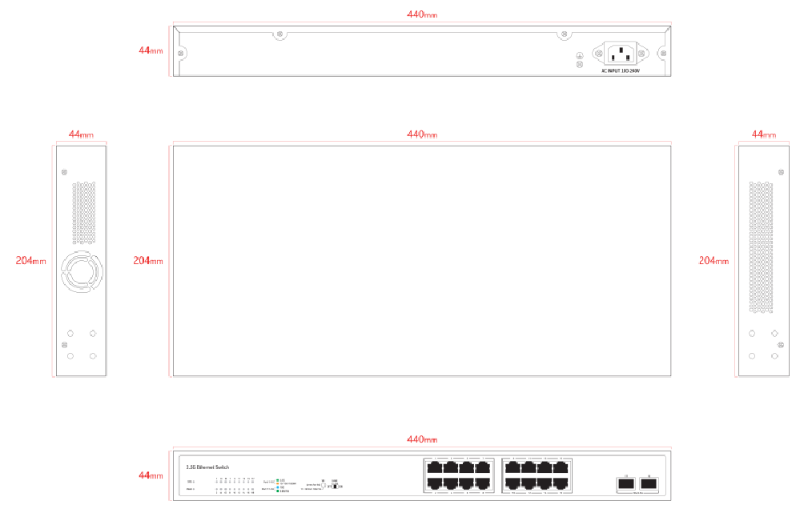Click the right SFP uplink slot
812x521 pixels.
tap(649, 484)
